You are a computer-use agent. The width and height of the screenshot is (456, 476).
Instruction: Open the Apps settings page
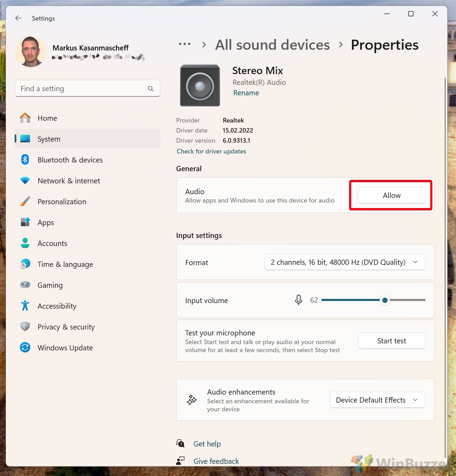[x=87, y=222]
